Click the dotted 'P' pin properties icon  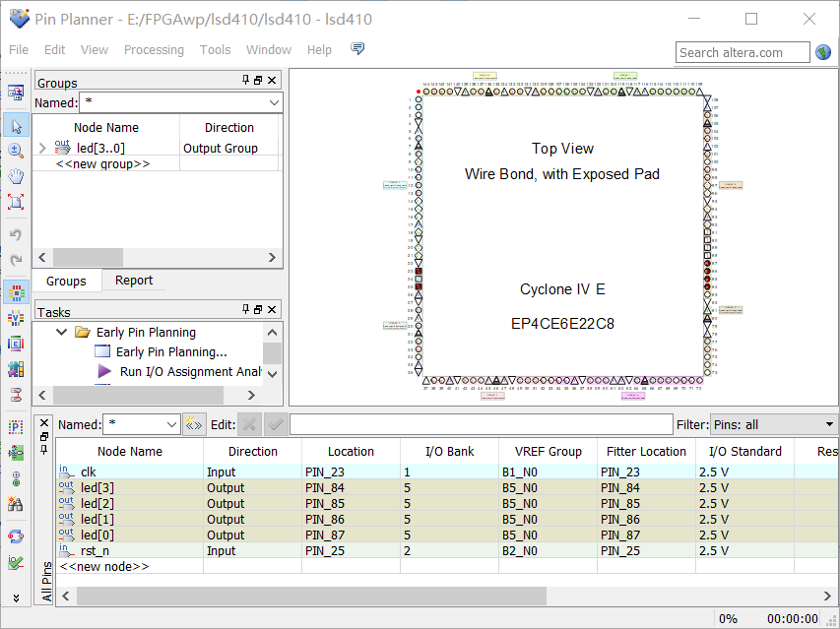click(16, 427)
